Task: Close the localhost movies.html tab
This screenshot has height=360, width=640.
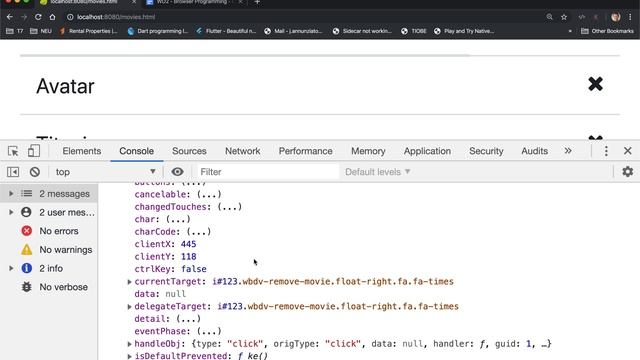Action: 134,2
